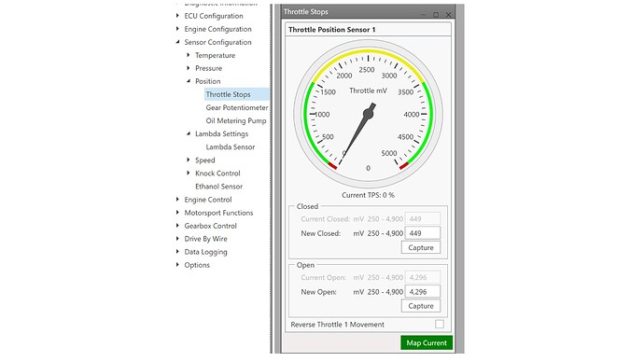Click the Current TPS: 0 % readout

(368, 195)
